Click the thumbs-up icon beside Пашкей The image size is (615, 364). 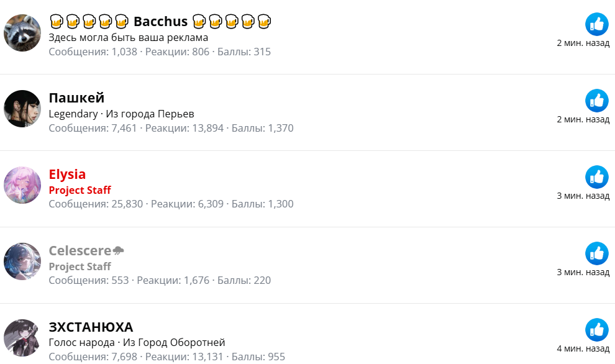tap(596, 101)
